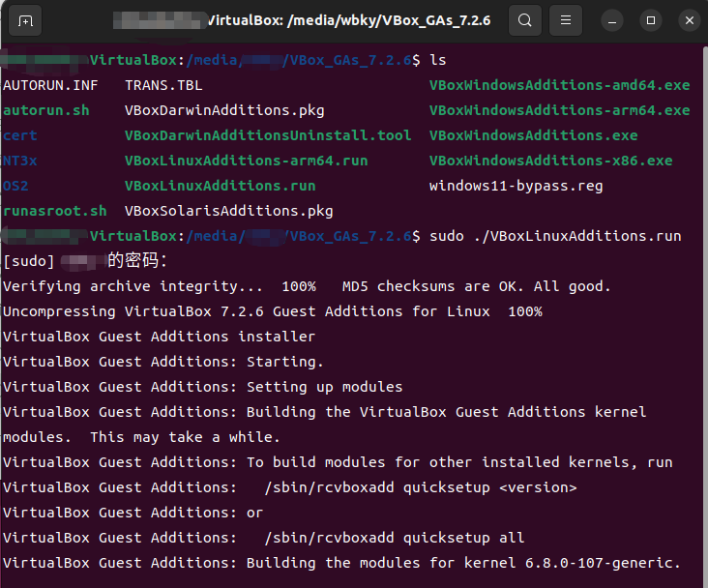Click '/sbin/rcvboxadd quicksetup <version>' text
This screenshot has width=708, height=588.
421,487
